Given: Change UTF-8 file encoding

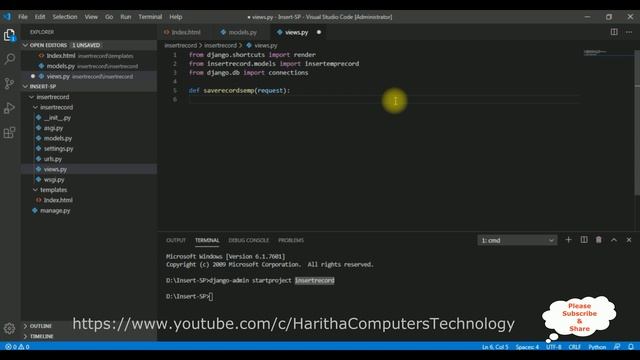Looking at the screenshot, I should (x=553, y=347).
